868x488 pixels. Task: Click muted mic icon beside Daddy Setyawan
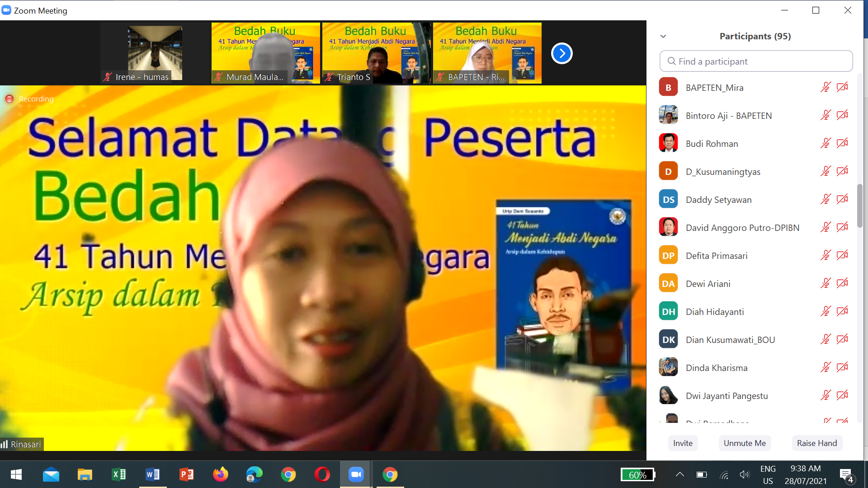click(x=826, y=199)
